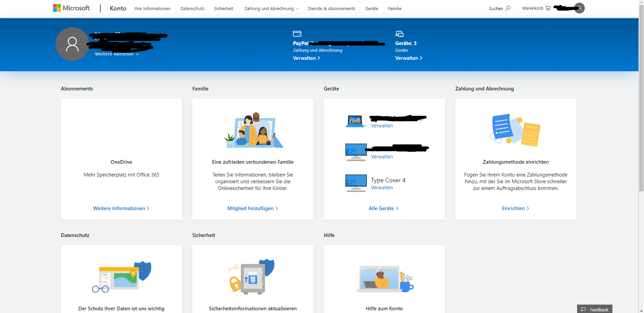This screenshot has height=313, width=644.
Task: Click the Sicherheit safe and lock illustration
Action: (x=251, y=276)
